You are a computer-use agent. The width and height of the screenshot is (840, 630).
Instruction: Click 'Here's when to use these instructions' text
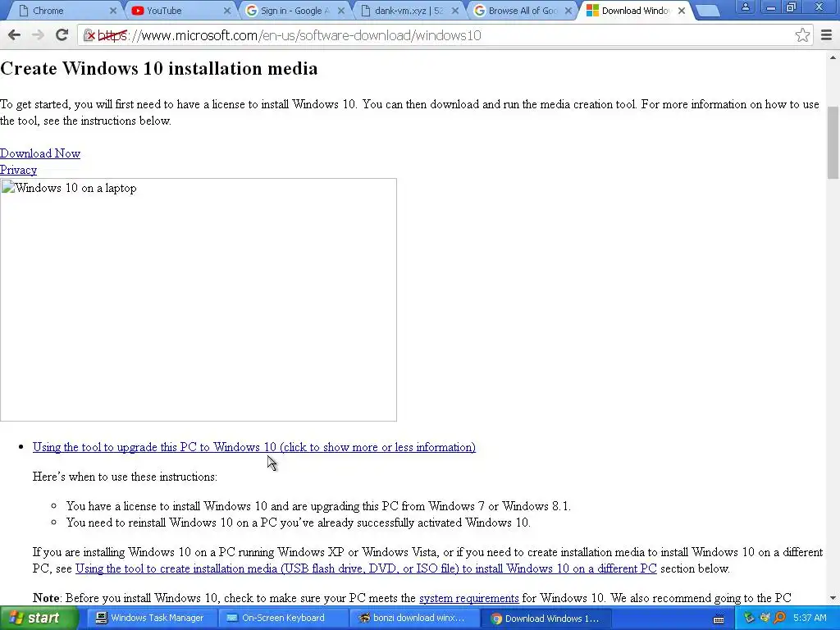tap(125, 477)
